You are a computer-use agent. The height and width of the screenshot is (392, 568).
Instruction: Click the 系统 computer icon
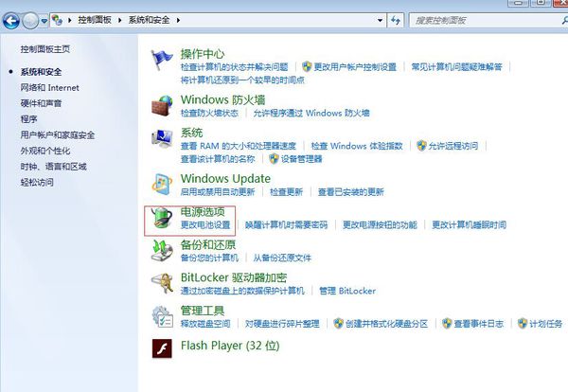click(x=162, y=138)
